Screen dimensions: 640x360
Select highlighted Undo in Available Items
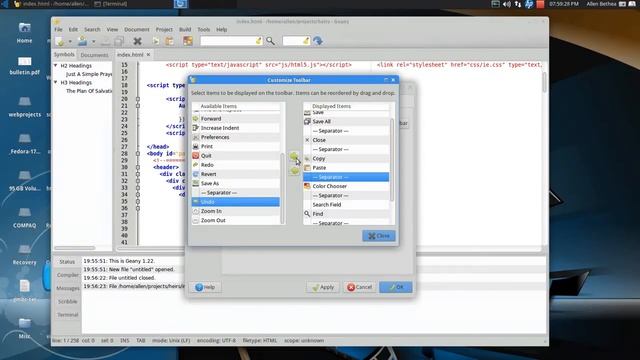point(236,202)
